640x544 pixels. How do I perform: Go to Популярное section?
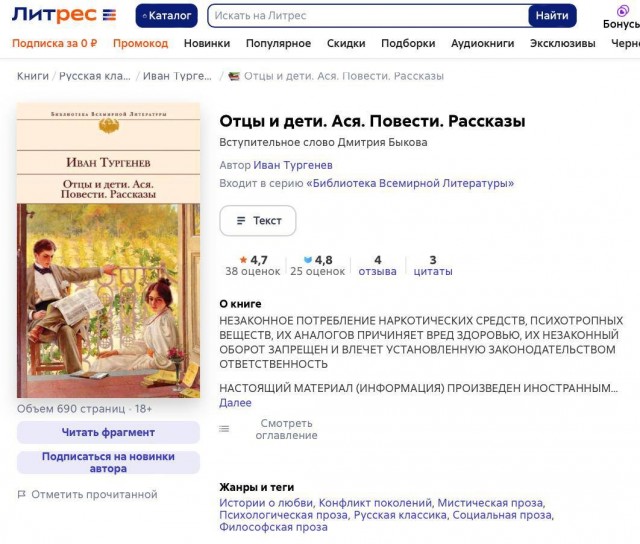(x=278, y=43)
